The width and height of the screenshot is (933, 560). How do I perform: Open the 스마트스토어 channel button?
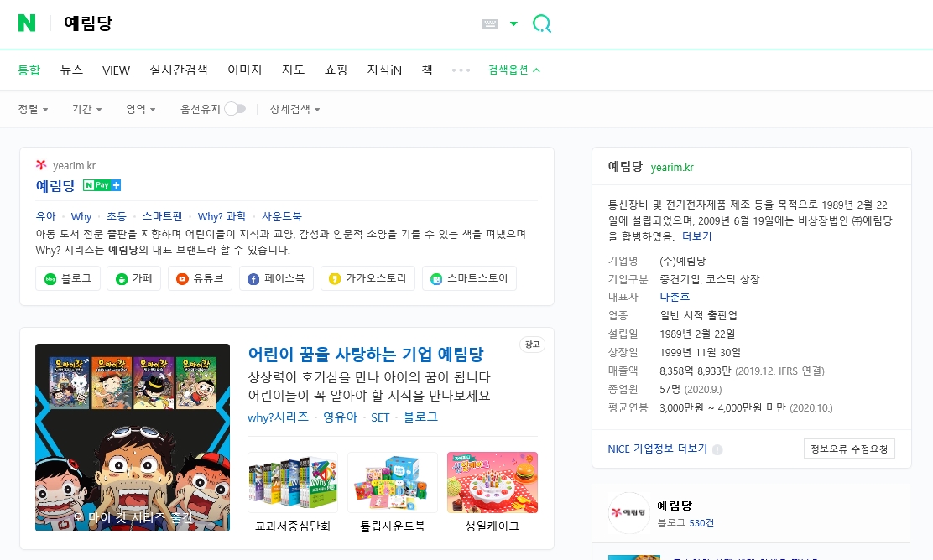[470, 278]
